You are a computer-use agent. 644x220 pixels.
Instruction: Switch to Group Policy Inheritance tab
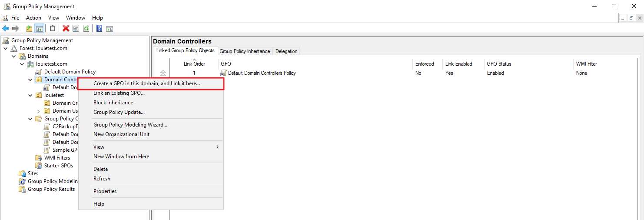245,51
